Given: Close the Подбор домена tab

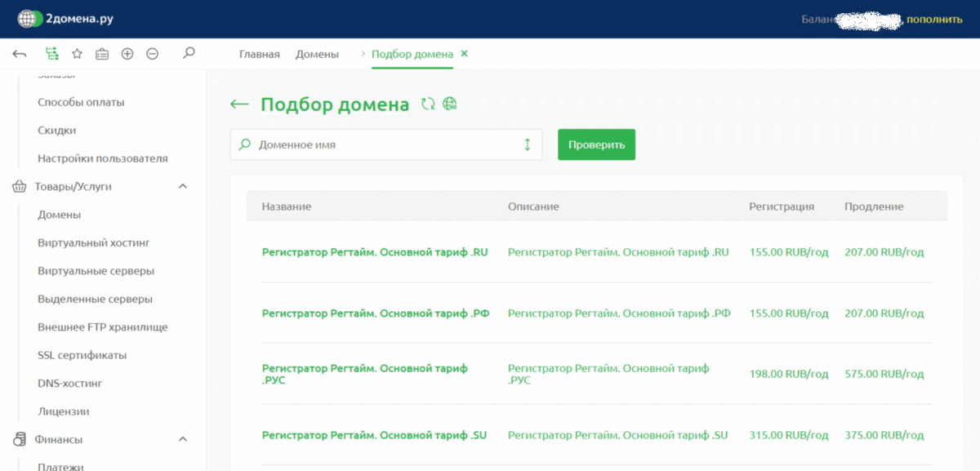Looking at the screenshot, I should (x=465, y=54).
